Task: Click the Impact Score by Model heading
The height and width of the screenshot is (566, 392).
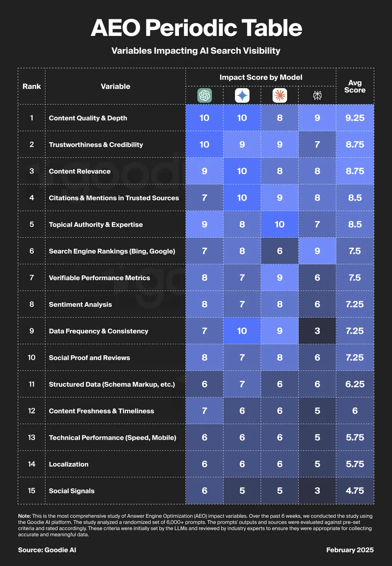Action: tap(261, 77)
